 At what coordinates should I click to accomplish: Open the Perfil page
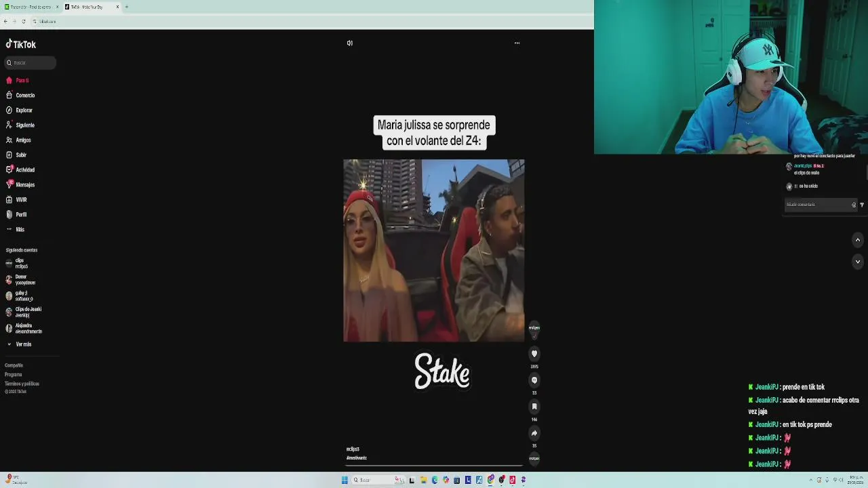tap(16, 214)
